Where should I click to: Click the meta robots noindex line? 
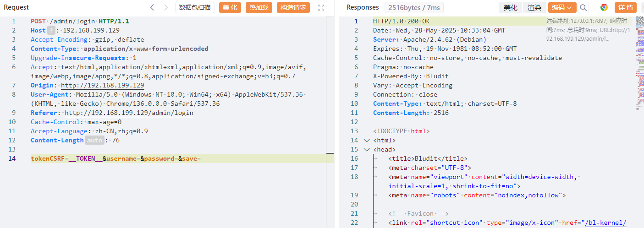[477, 195]
